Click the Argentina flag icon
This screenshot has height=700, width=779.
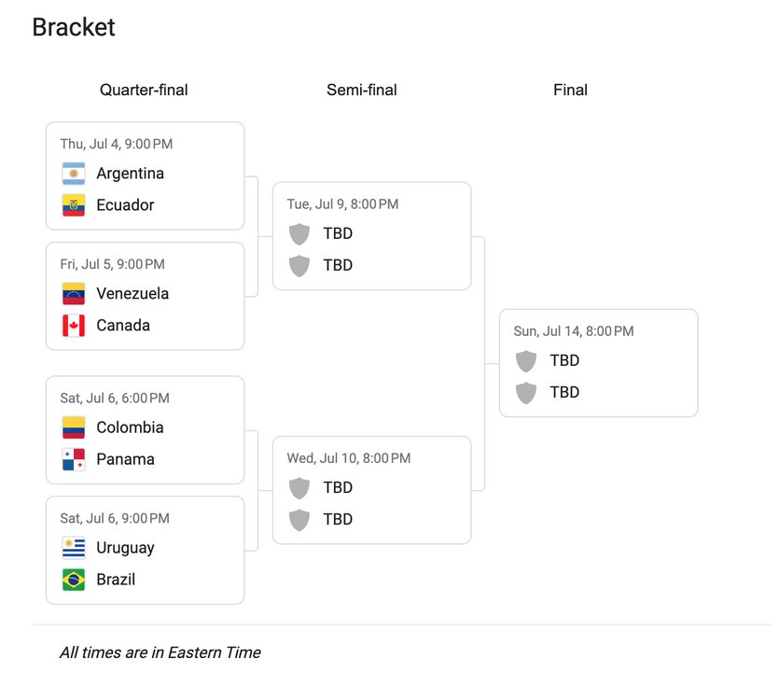click(74, 174)
